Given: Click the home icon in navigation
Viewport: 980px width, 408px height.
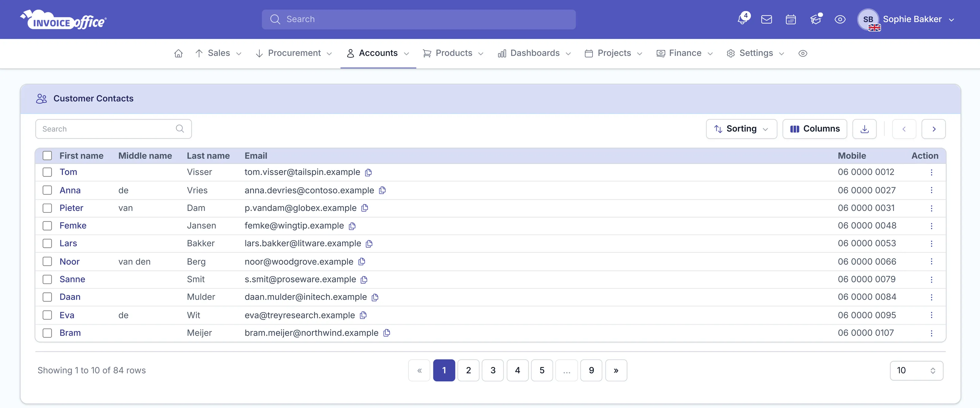Looking at the screenshot, I should tap(179, 53).
